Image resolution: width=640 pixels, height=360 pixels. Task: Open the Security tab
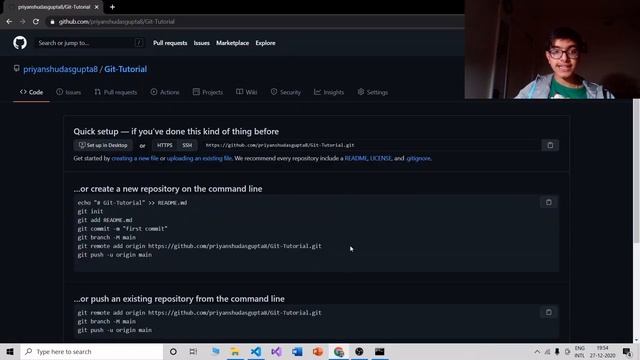(x=286, y=92)
